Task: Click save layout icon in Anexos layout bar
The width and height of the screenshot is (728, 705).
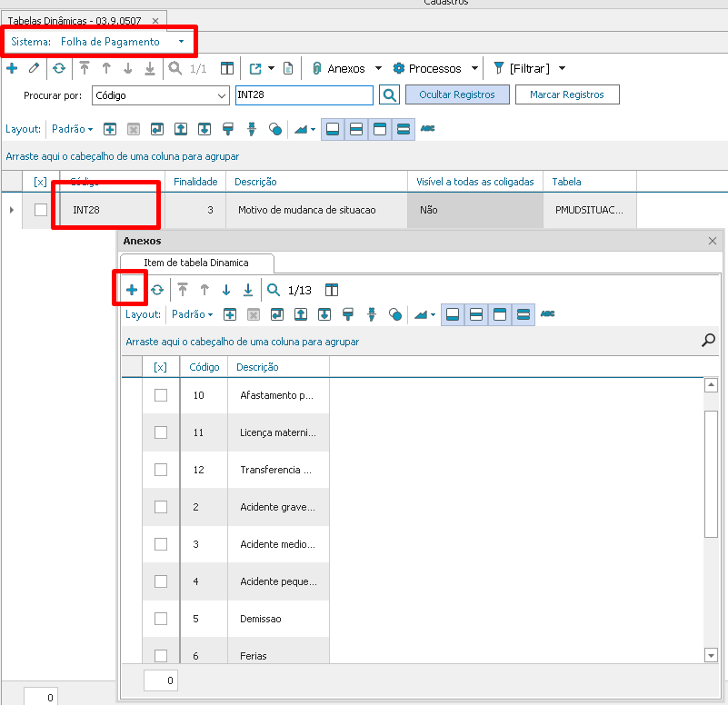Action: (x=277, y=314)
